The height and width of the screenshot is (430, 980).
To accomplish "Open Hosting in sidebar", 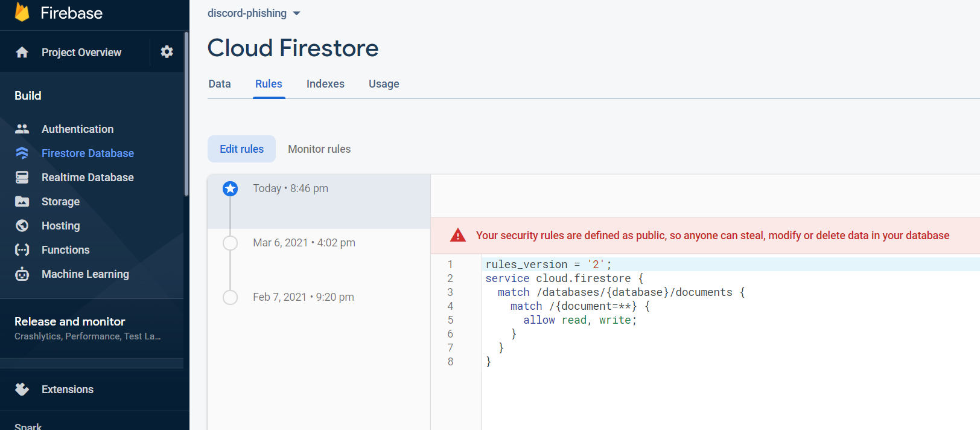I will coord(60,225).
